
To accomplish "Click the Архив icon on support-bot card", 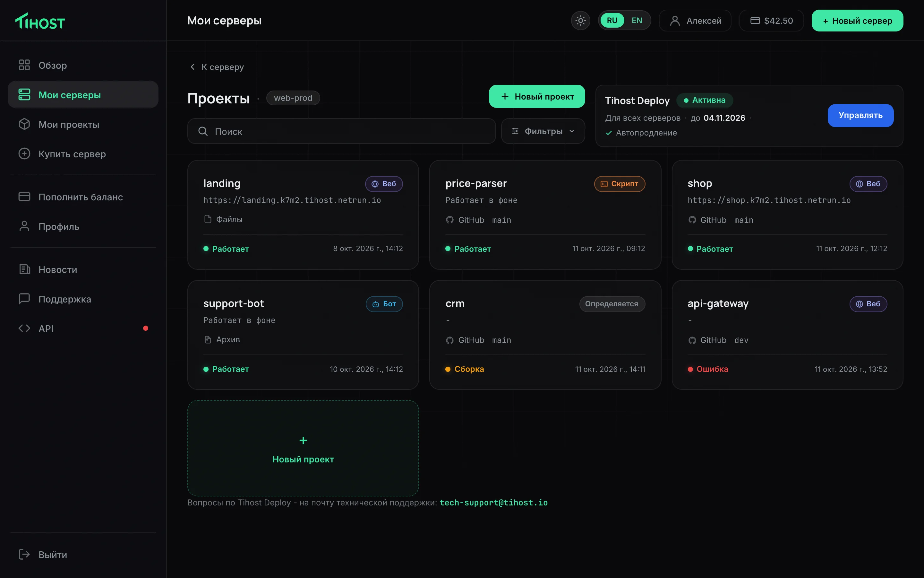I will (x=208, y=339).
